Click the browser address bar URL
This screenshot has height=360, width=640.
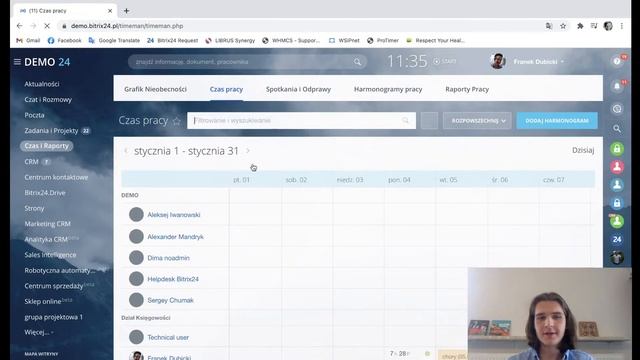click(127, 26)
